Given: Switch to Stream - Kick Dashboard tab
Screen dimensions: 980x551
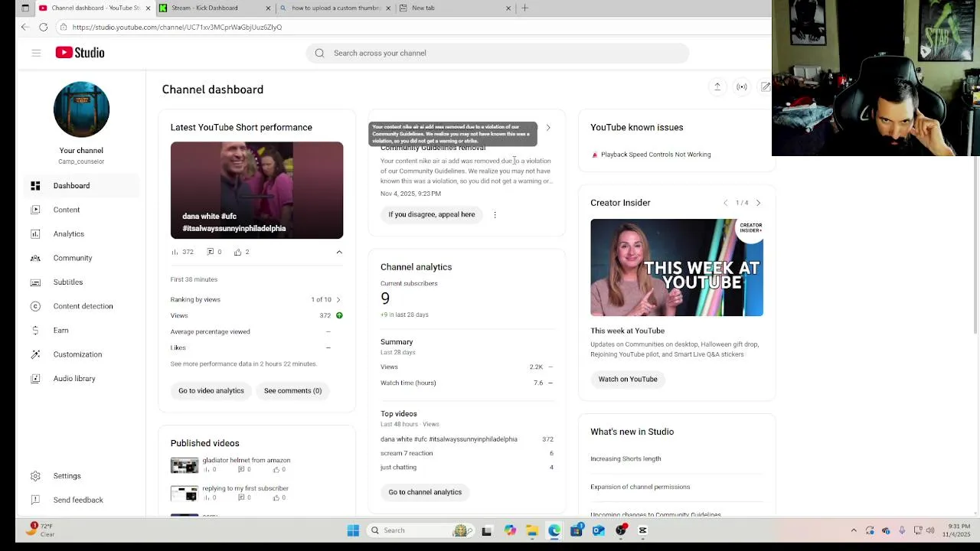Looking at the screenshot, I should pyautogui.click(x=215, y=8).
